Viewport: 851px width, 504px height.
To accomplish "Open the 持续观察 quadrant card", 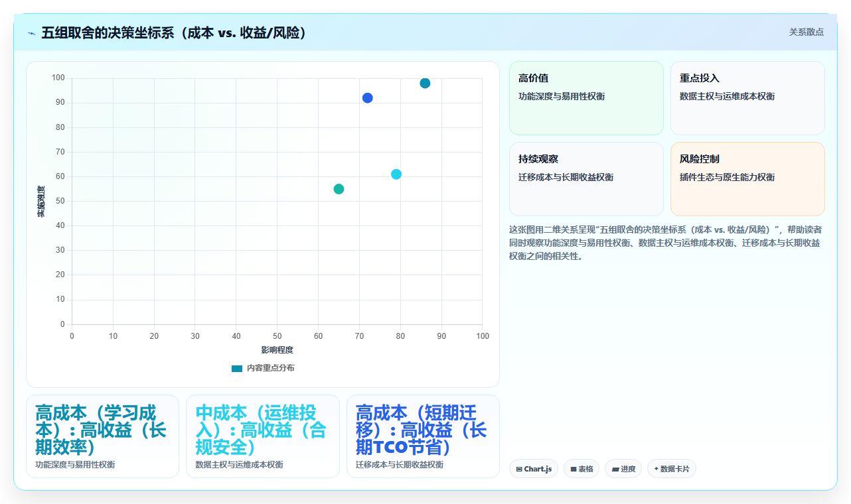I will (586, 179).
